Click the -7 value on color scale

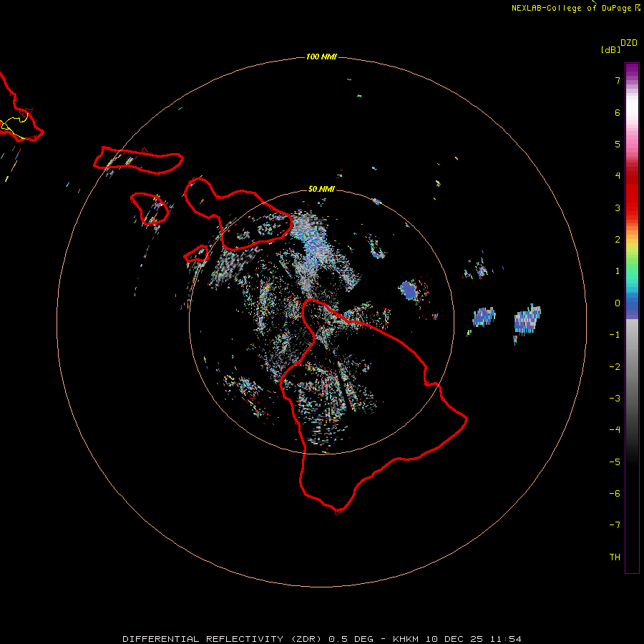pyautogui.click(x=615, y=525)
